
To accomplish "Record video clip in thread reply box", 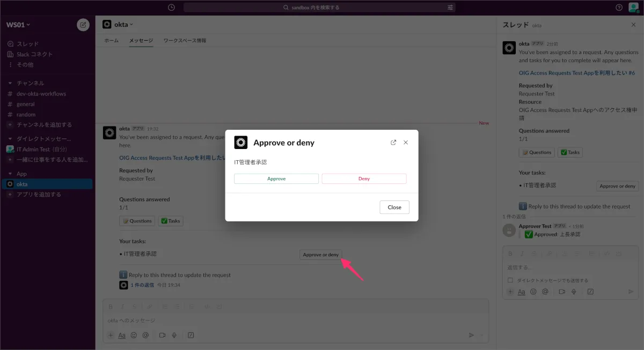I will (x=562, y=292).
